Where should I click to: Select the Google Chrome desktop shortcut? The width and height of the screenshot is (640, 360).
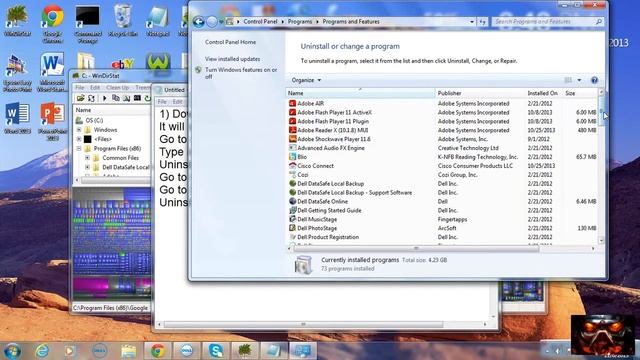[x=52, y=23]
